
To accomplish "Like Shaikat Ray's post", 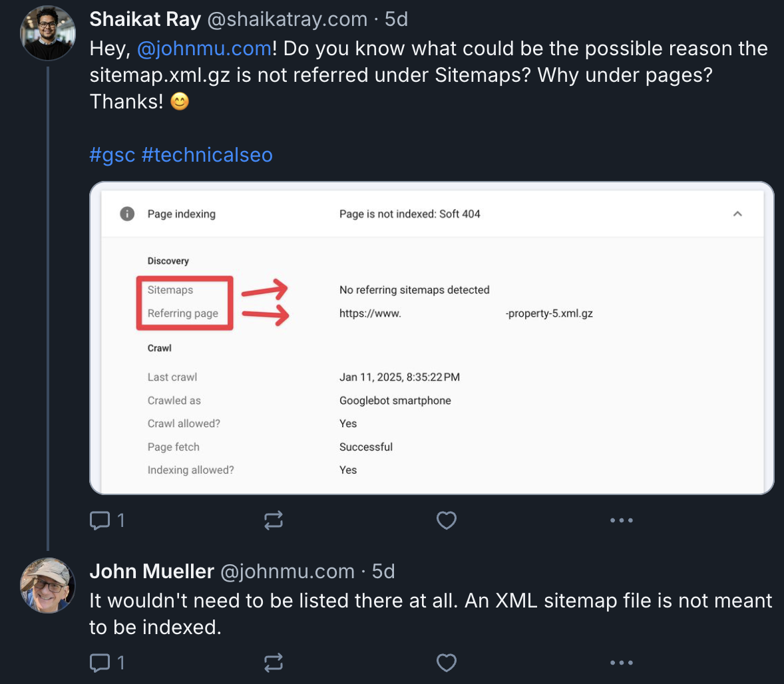I will 446,520.
